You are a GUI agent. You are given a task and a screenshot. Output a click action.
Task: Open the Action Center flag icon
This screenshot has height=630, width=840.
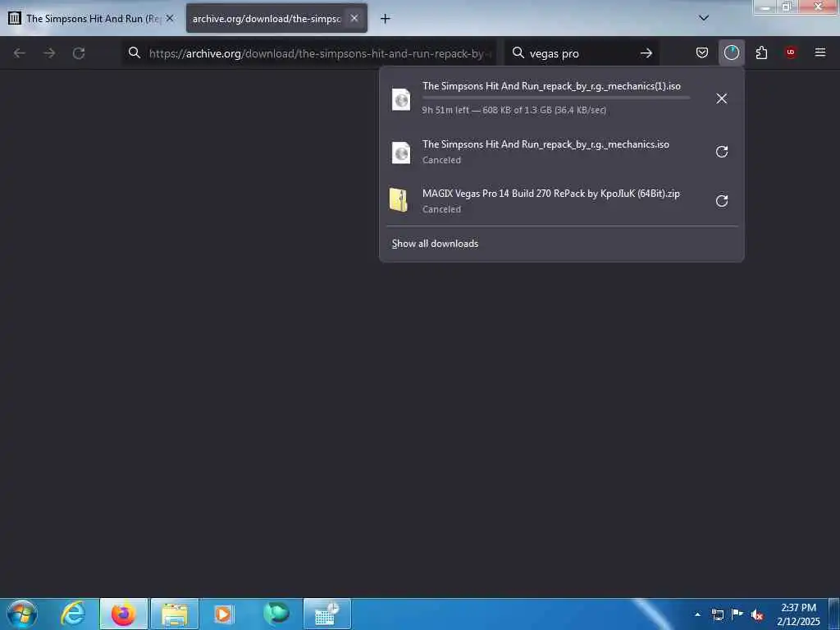coord(737,614)
